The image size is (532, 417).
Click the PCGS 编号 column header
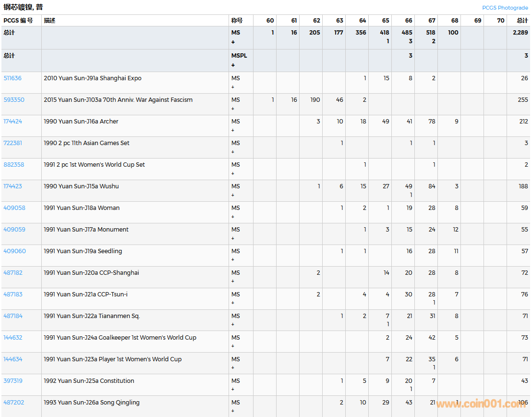(x=18, y=21)
